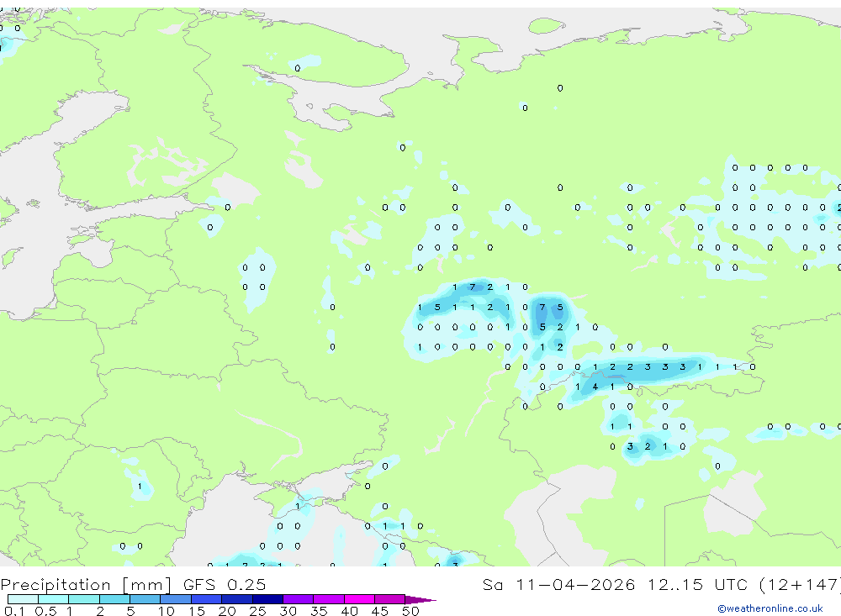Click the '40' legend scale label
This screenshot has height=616, width=841.
(x=349, y=611)
